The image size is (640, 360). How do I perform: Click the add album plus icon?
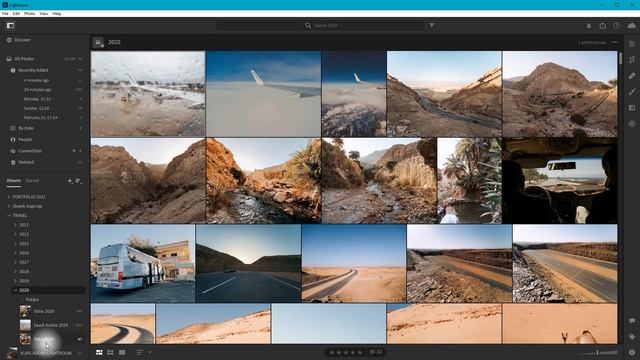click(x=70, y=180)
